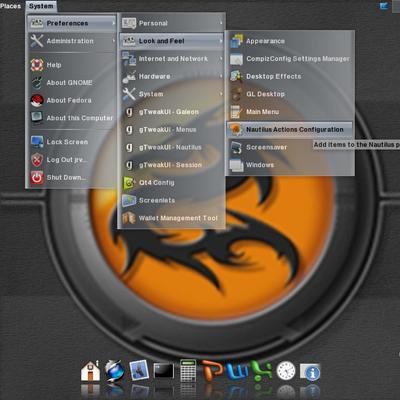
Task: Click the Main Menu notepad icon
Action: pyautogui.click(x=236, y=112)
